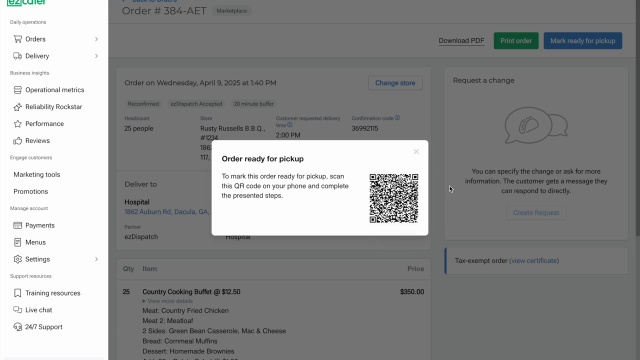Click the ezDispatch Accepted tag
The height and width of the screenshot is (360, 640).
(196, 104)
